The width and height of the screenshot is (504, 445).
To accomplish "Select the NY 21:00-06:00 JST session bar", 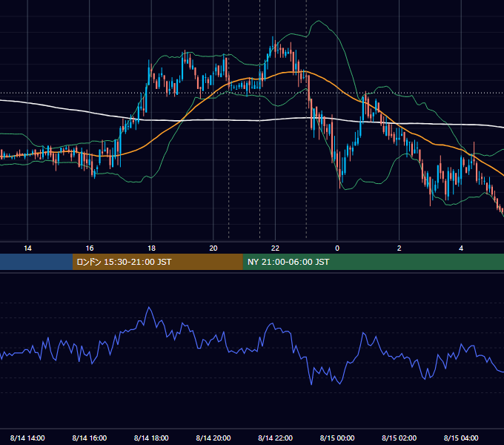I will (373, 262).
